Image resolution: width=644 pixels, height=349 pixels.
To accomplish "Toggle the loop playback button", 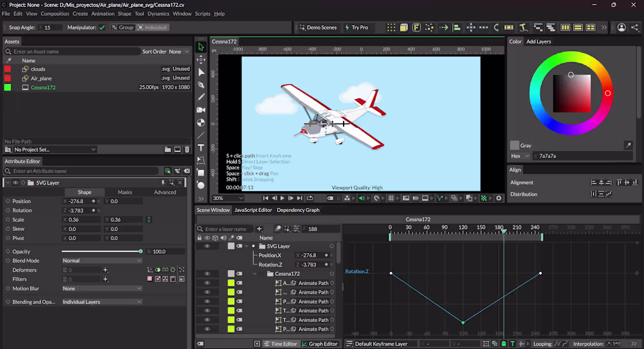I will coord(310,198).
